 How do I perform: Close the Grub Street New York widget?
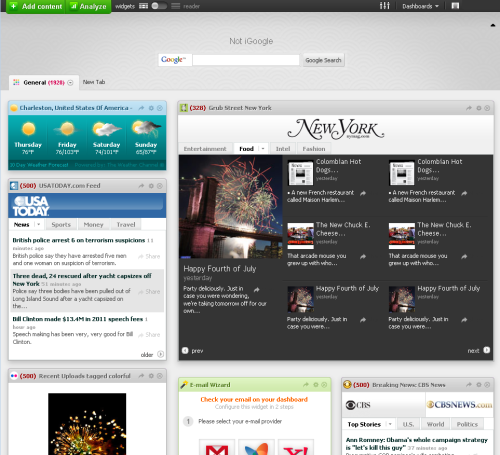(x=487, y=108)
